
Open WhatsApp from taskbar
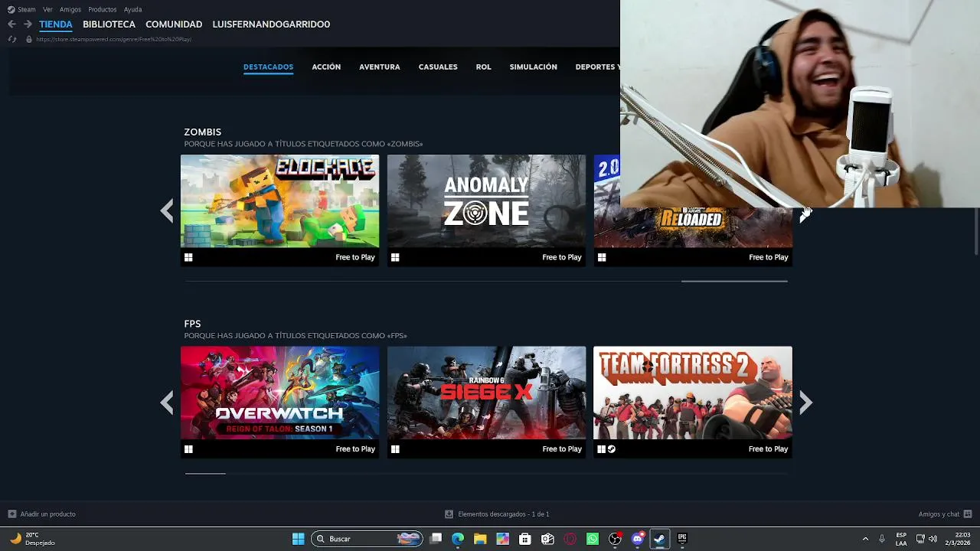pyautogui.click(x=593, y=539)
